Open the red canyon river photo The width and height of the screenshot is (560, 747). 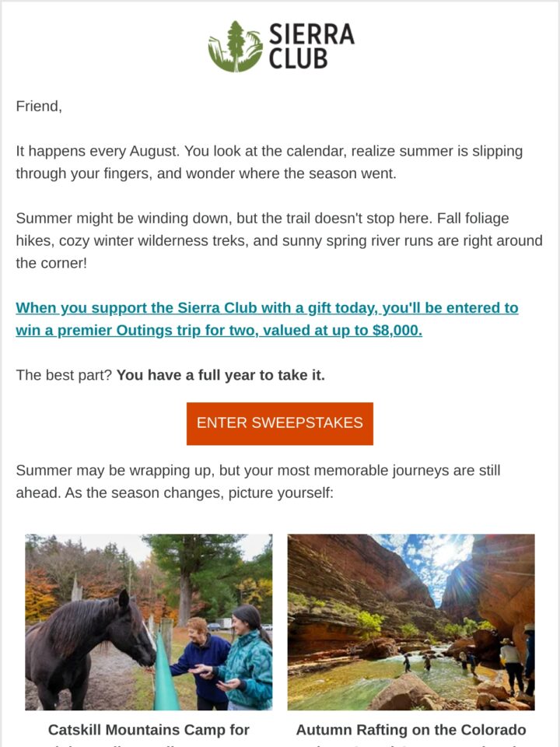click(x=411, y=622)
